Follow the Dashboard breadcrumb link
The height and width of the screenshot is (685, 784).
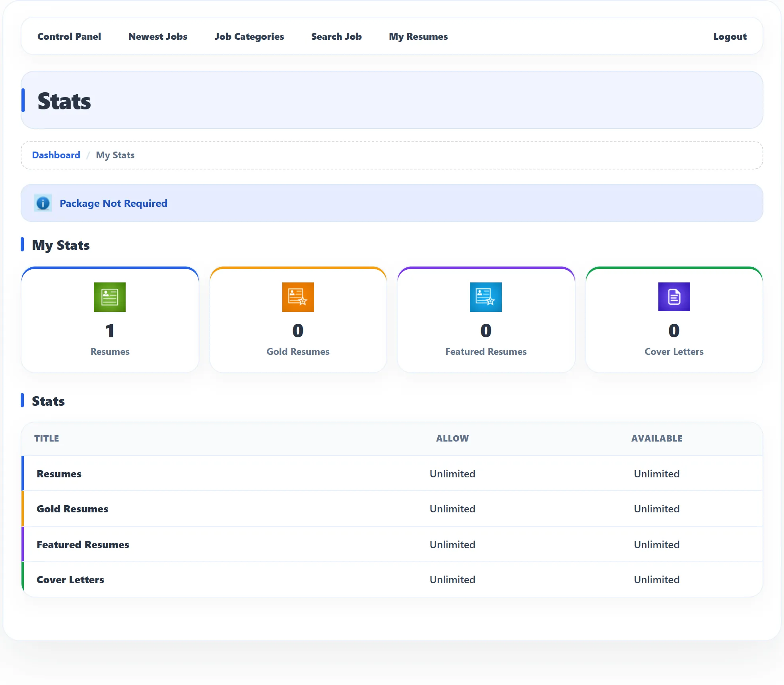pos(56,155)
